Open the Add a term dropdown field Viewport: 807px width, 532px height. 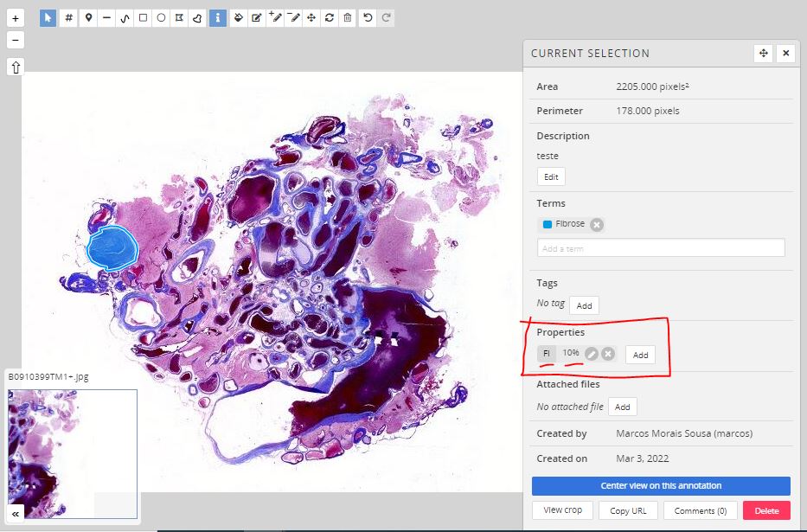pyautogui.click(x=660, y=247)
